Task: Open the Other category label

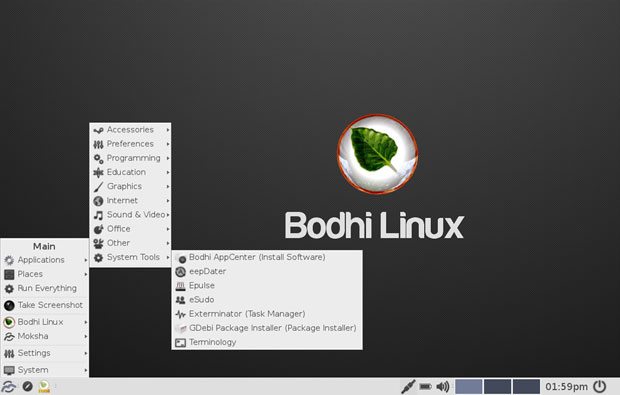Action: (x=118, y=243)
